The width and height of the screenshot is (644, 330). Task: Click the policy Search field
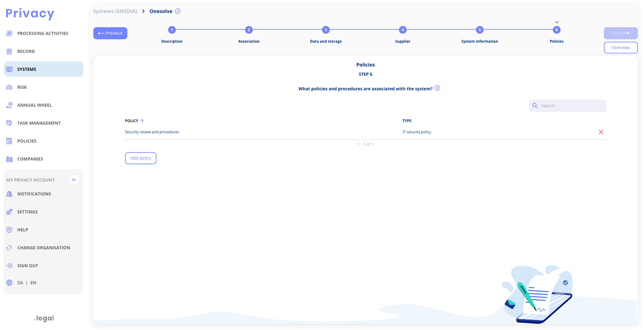pyautogui.click(x=567, y=106)
